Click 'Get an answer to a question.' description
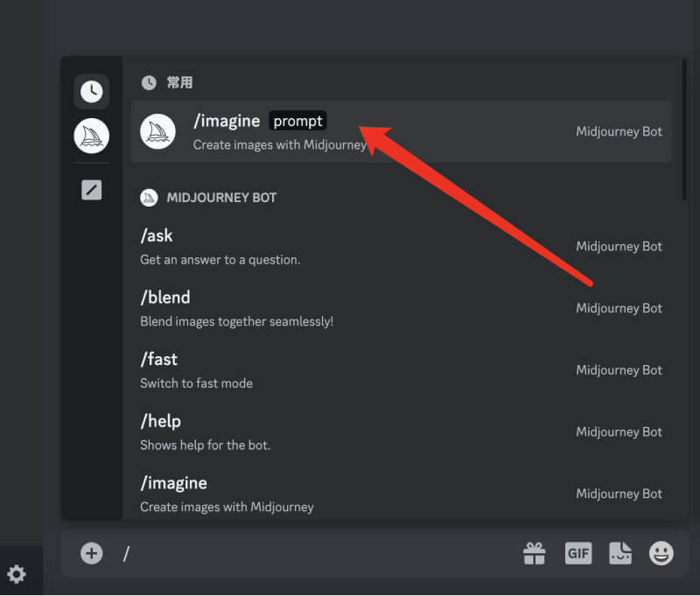700x596 pixels. point(220,259)
